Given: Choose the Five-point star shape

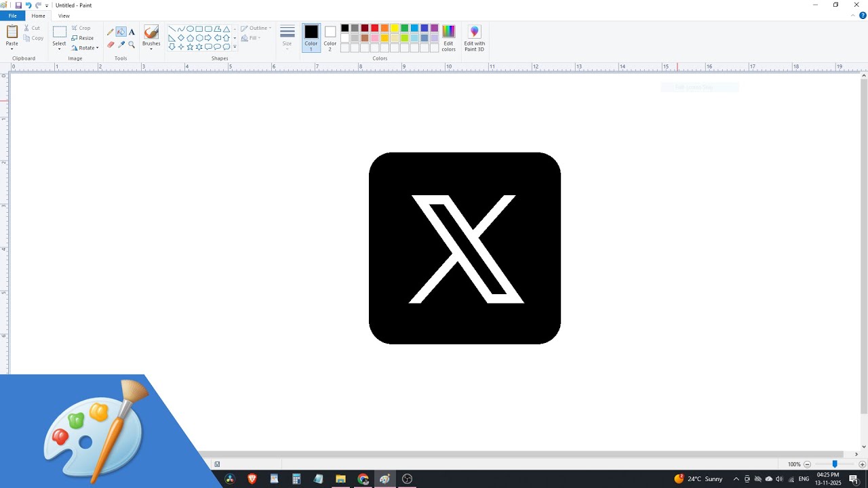Looking at the screenshot, I should click(x=190, y=47).
